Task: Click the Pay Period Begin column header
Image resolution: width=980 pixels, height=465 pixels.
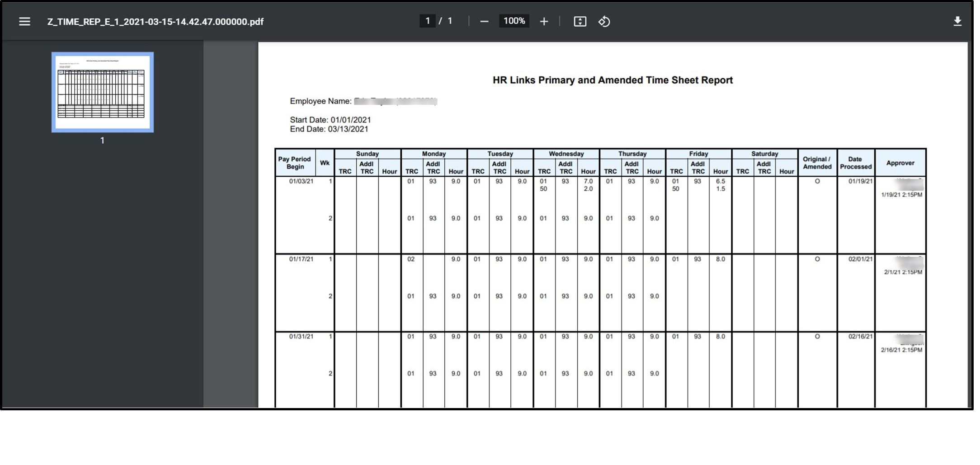Action: (x=295, y=163)
